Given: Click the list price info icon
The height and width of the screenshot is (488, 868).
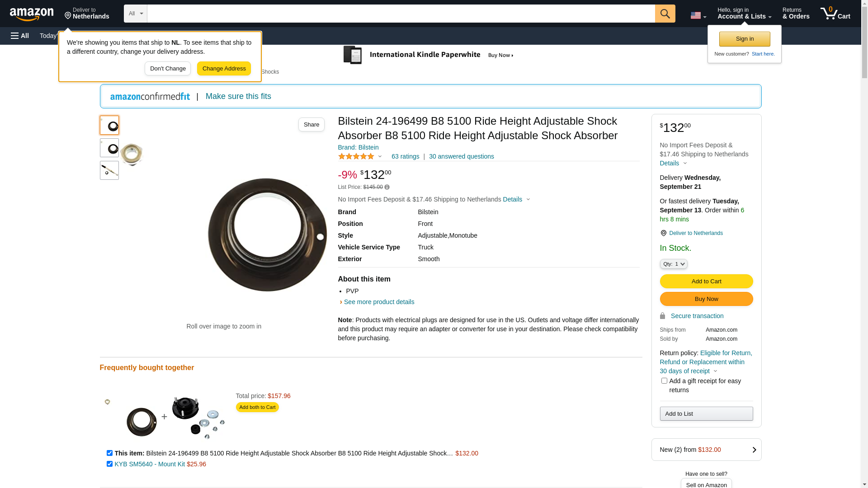Looking at the screenshot, I should (387, 187).
